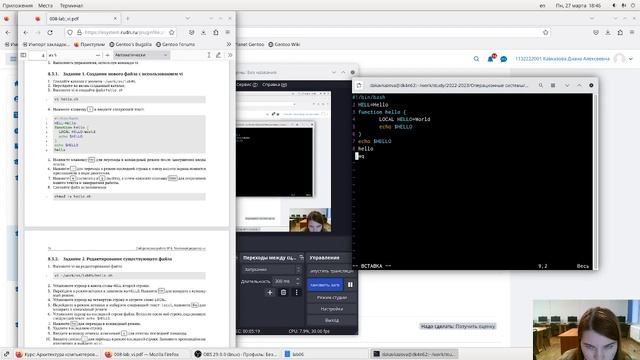Start streaming in OBS controls
The width and height of the screenshot is (640, 360).
[331, 271]
